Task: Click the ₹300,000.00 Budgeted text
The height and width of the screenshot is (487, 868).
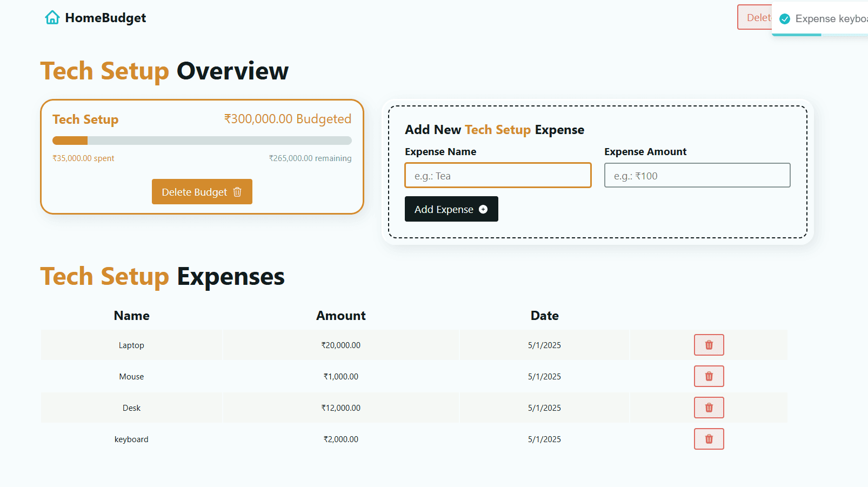Action: coord(288,119)
